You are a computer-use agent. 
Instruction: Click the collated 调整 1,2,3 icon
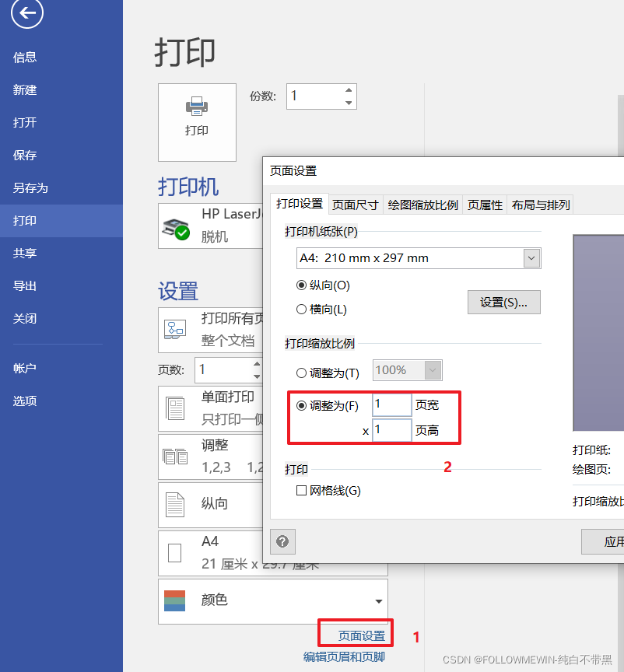coord(177,457)
